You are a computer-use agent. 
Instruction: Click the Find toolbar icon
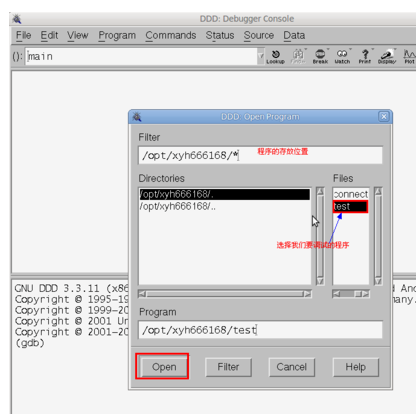pos(298,56)
